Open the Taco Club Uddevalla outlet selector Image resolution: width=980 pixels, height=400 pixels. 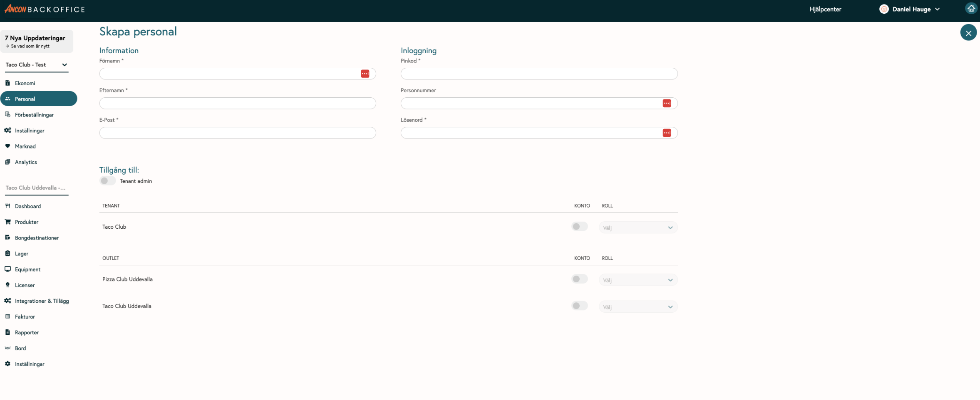click(37, 188)
